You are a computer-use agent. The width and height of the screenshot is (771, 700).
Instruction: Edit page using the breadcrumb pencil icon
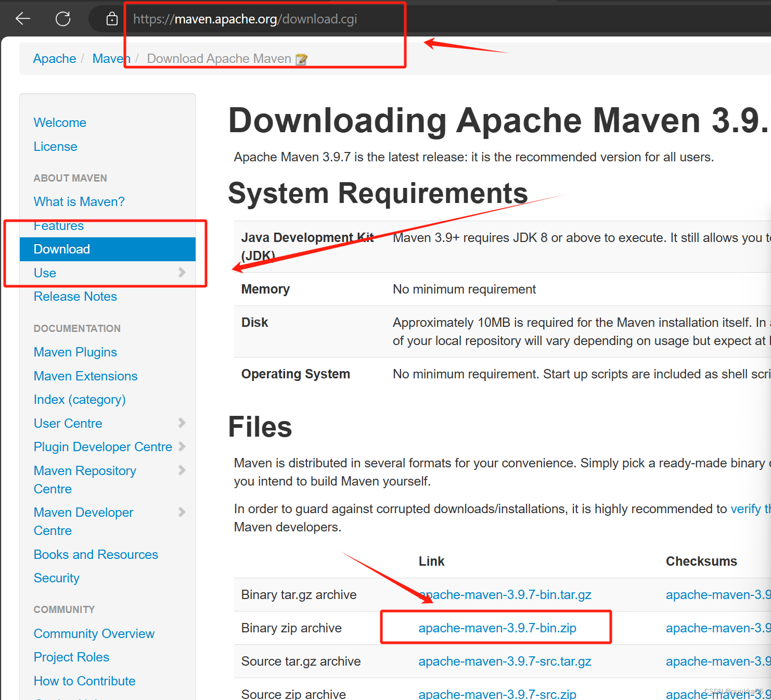pos(301,59)
